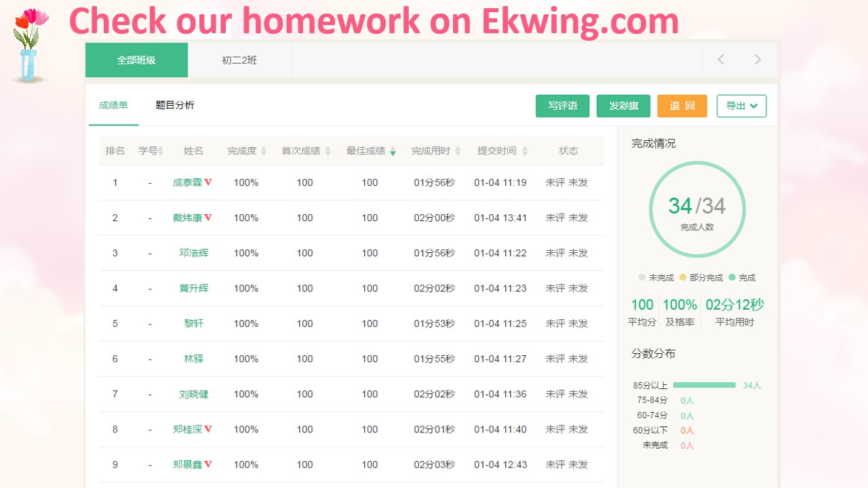Open student 郑桂深's record
Image resolution: width=868 pixels, height=488 pixels.
pos(188,429)
